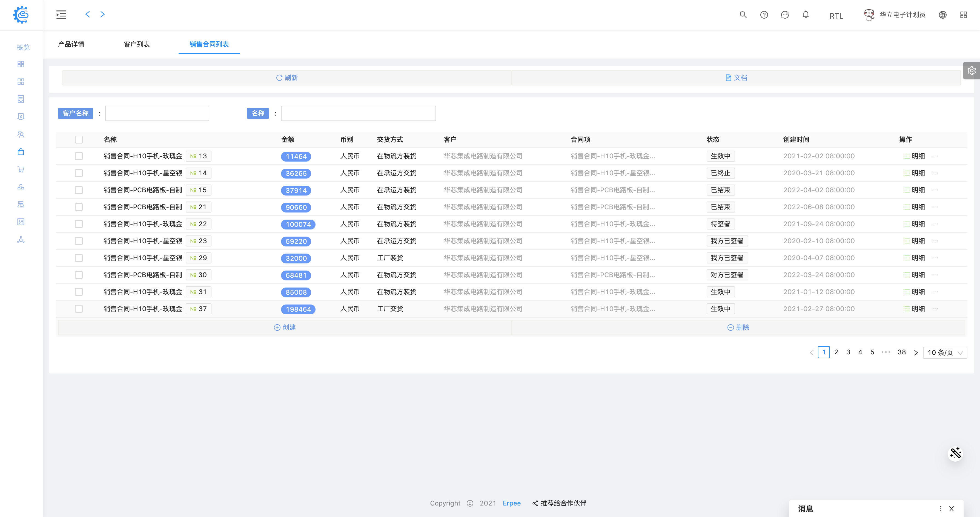
Task: Click the 创建 create button
Action: click(x=285, y=328)
